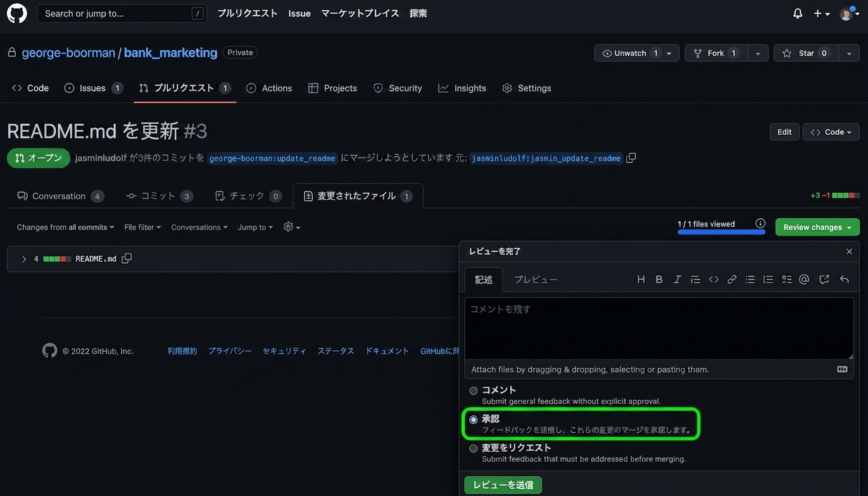Reference an issue or pull request icon
The image size is (868, 496).
point(824,280)
